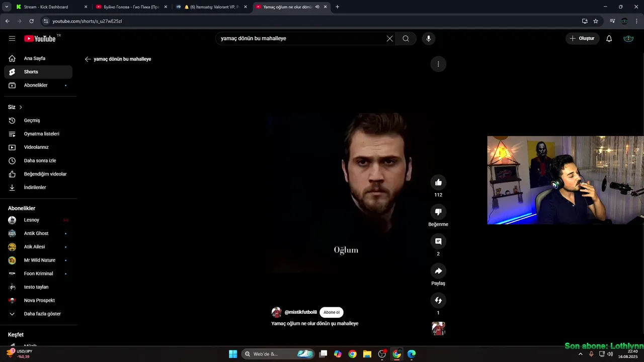Open the Atik Ailesi channel
Viewport: 644px width, 362px height.
coord(38,247)
